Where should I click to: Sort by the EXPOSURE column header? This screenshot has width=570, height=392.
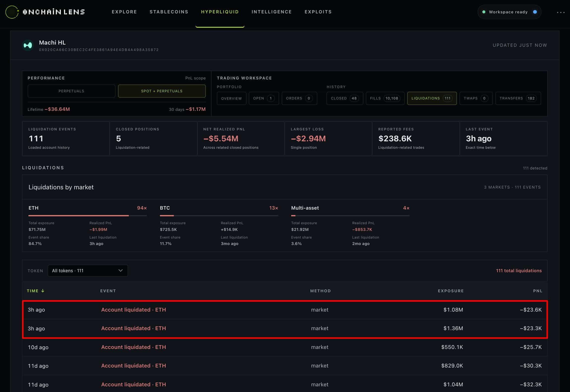pos(451,291)
